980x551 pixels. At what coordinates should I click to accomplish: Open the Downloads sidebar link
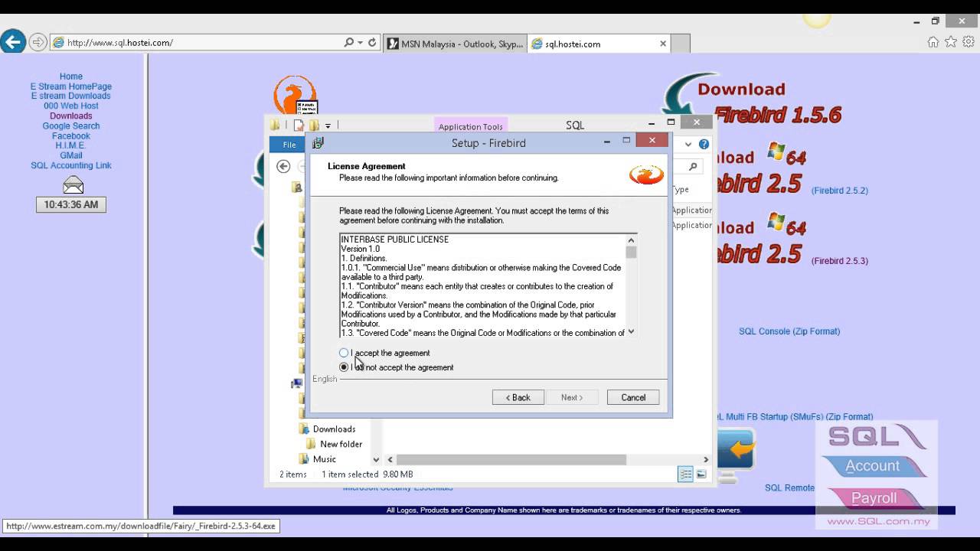coord(71,116)
